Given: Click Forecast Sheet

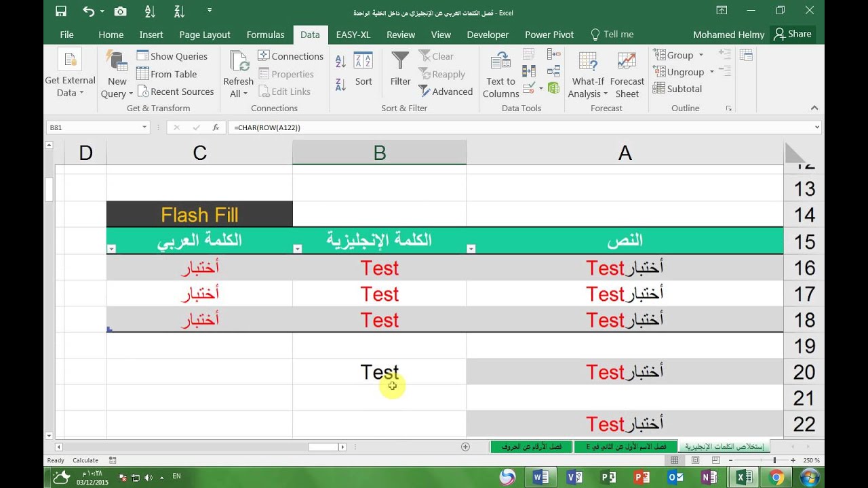Looking at the screenshot, I should click(627, 73).
